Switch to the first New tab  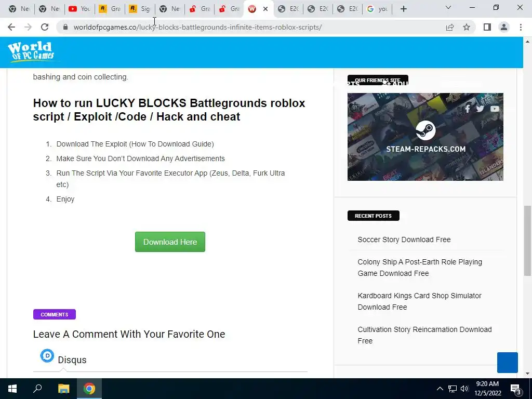(x=19, y=9)
